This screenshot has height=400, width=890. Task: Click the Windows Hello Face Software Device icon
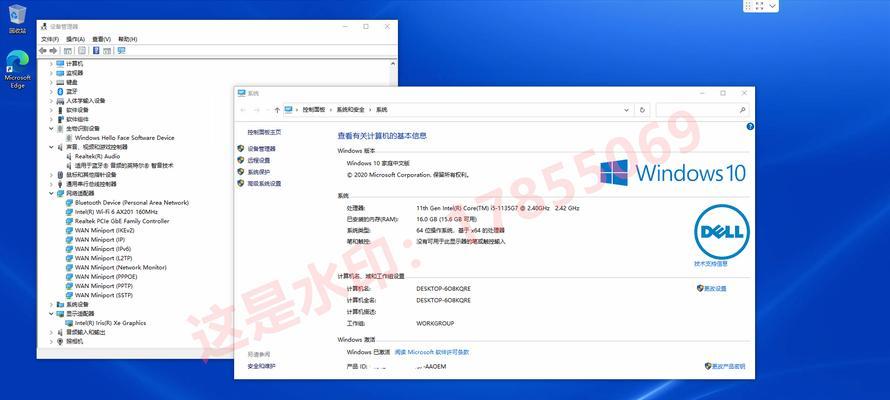pyautogui.click(x=69, y=138)
